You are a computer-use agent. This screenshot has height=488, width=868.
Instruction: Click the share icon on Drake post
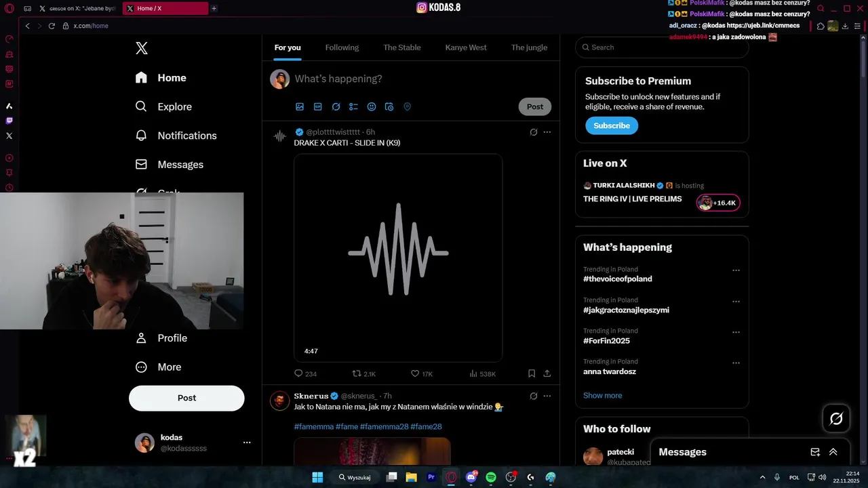point(547,373)
